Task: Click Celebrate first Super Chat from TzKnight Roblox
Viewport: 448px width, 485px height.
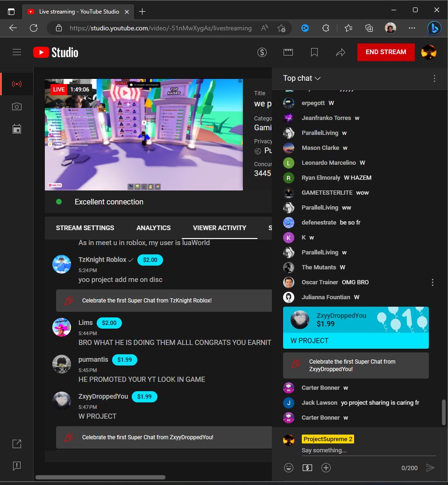Action: click(x=164, y=301)
